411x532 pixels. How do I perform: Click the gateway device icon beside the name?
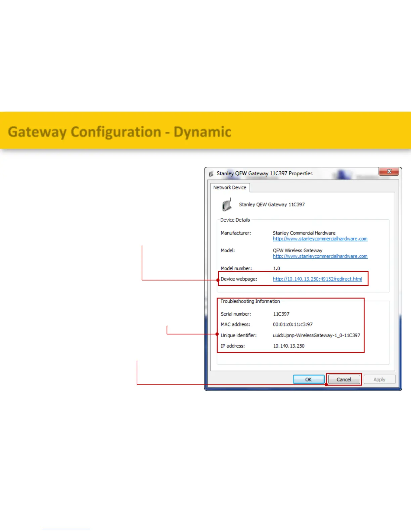click(x=227, y=205)
